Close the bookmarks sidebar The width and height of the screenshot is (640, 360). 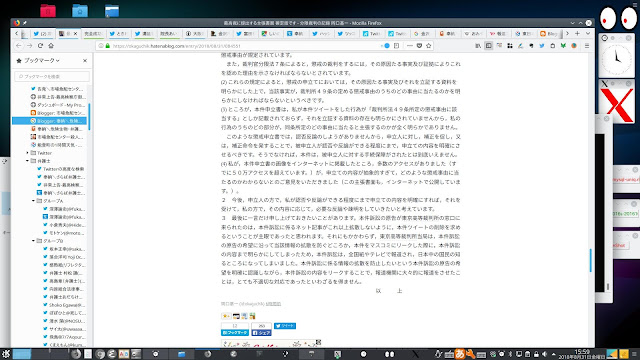tap(85, 60)
